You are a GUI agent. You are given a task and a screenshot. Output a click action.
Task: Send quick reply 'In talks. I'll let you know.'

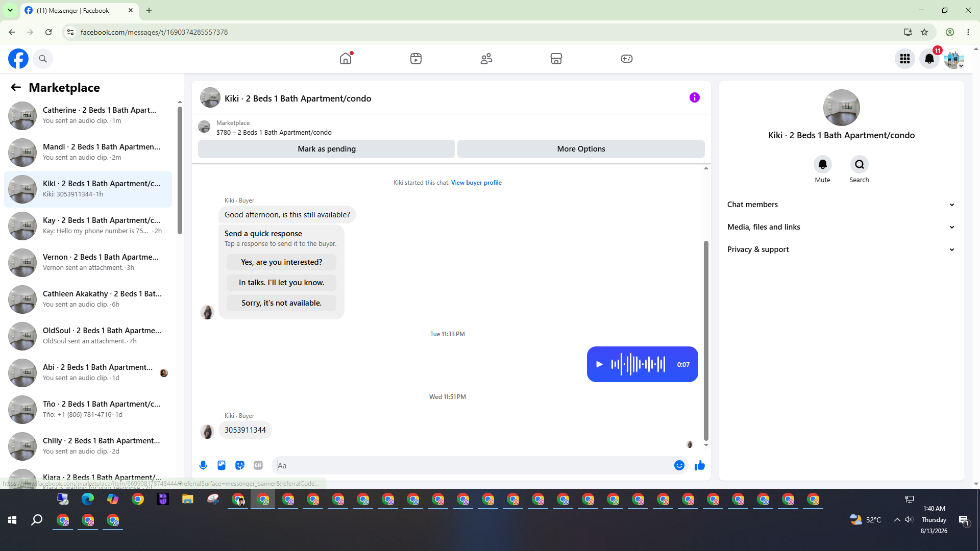[x=281, y=283]
